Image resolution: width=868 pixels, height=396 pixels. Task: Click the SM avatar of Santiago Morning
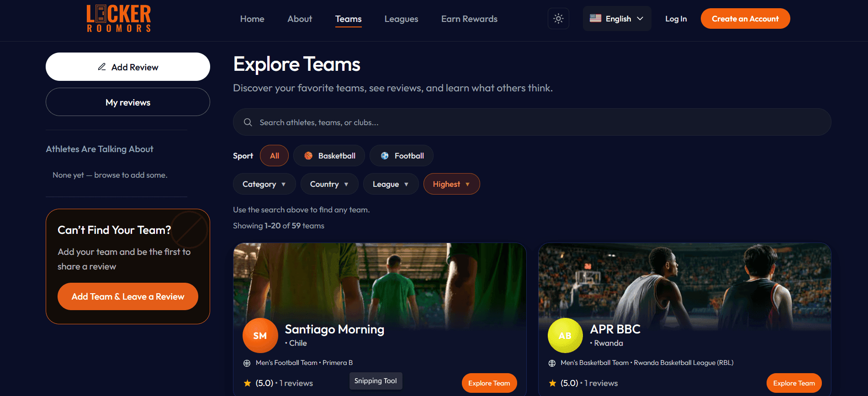coord(260,336)
